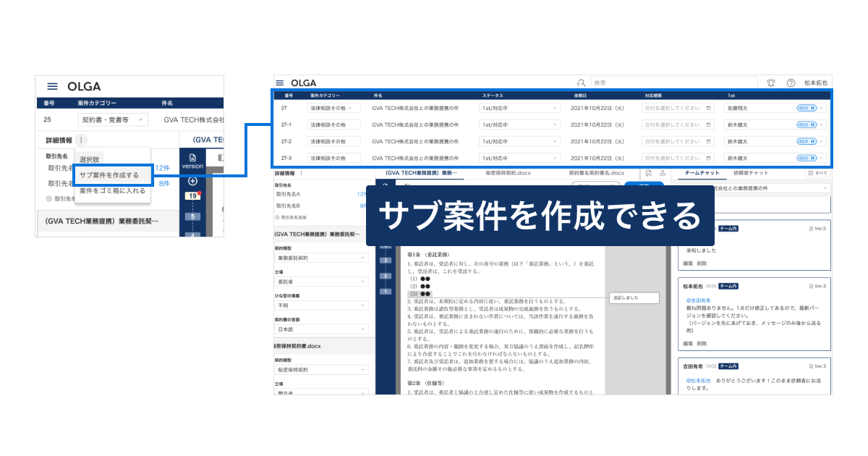Screen dimensions: 868x456
Task: Open notifications bell icon
Action: click(771, 83)
